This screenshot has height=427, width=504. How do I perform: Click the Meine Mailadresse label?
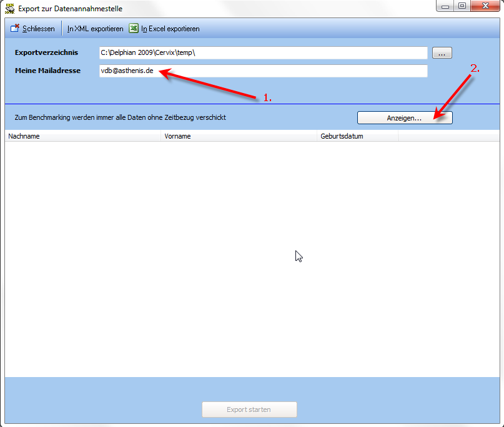click(x=47, y=71)
